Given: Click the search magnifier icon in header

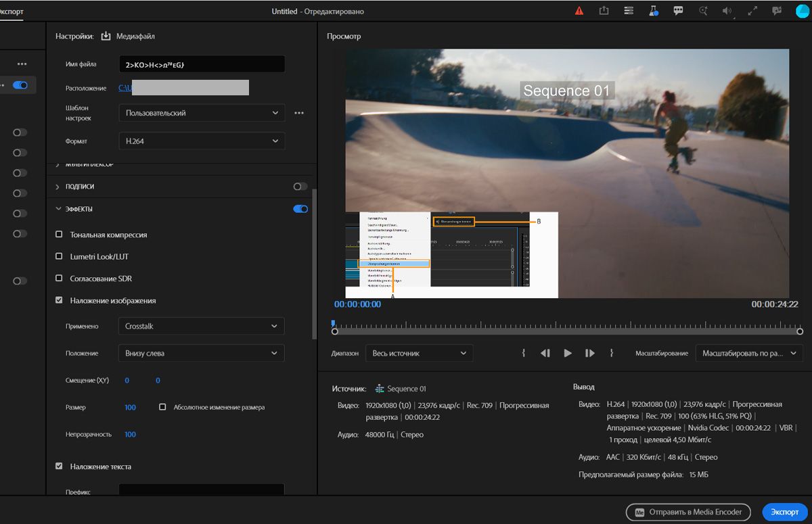Looking at the screenshot, I should point(703,11).
